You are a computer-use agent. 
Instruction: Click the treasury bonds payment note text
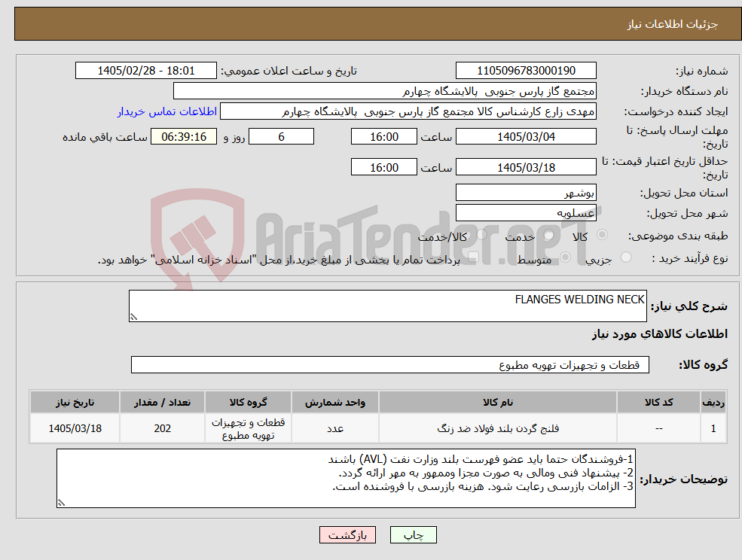pos(279,260)
